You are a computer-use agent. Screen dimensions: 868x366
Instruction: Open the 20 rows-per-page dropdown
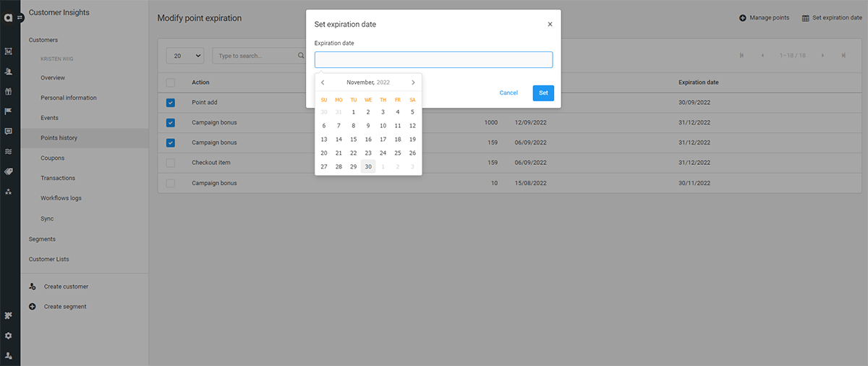185,56
